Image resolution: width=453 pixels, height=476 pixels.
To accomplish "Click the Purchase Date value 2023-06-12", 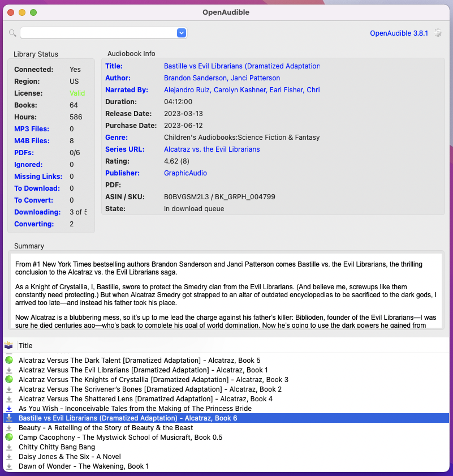I will (x=184, y=126).
